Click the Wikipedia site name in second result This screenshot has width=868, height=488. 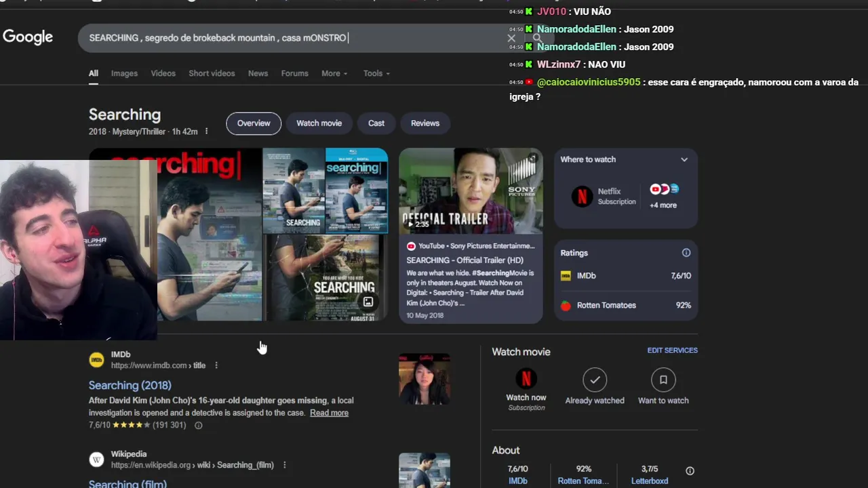pyautogui.click(x=129, y=454)
